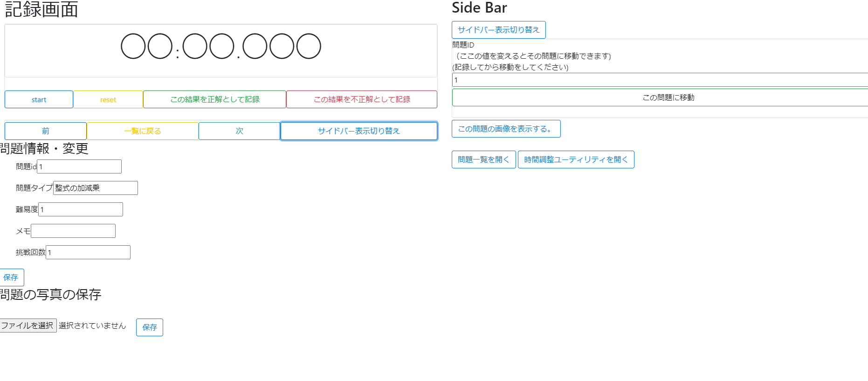Toggle sidebar using main panel サイドバー表示切り替え button
This screenshot has width=868, height=381.
(x=359, y=131)
